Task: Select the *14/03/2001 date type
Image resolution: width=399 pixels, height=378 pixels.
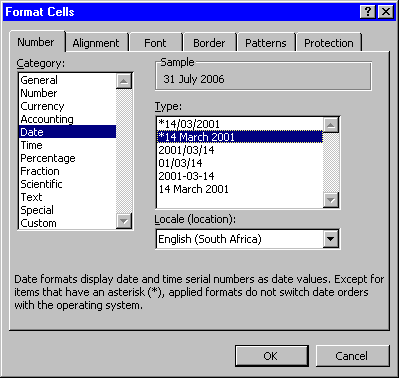Action: click(x=240, y=124)
